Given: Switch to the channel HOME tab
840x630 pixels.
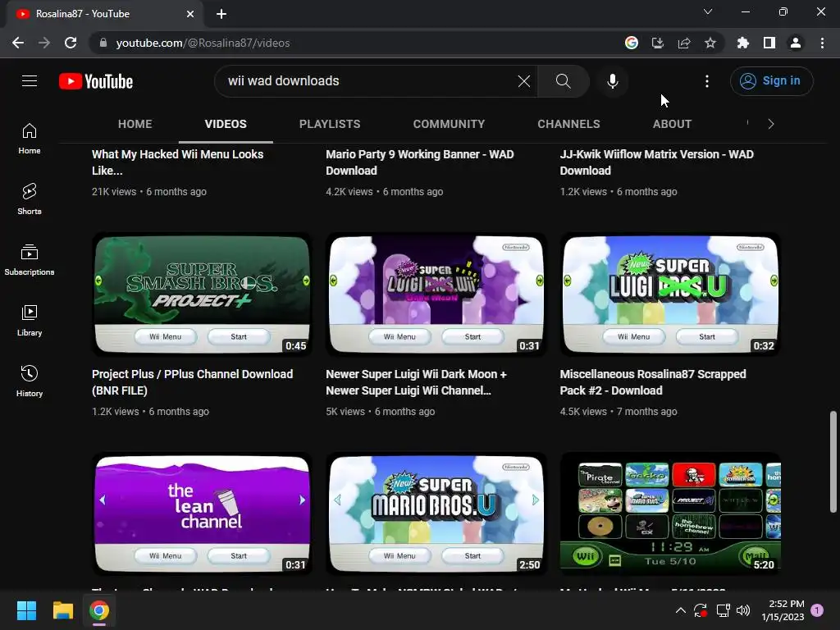Looking at the screenshot, I should click(x=135, y=124).
